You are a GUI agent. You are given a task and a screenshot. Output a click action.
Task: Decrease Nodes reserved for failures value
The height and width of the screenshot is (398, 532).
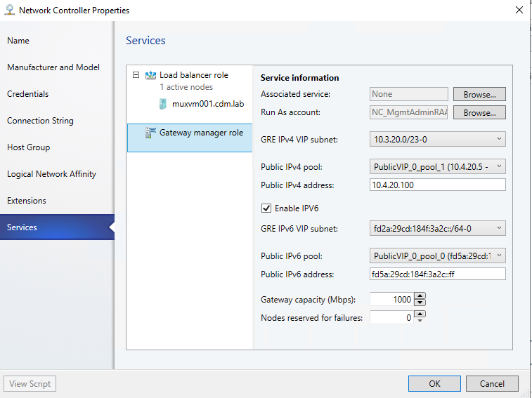click(x=420, y=321)
